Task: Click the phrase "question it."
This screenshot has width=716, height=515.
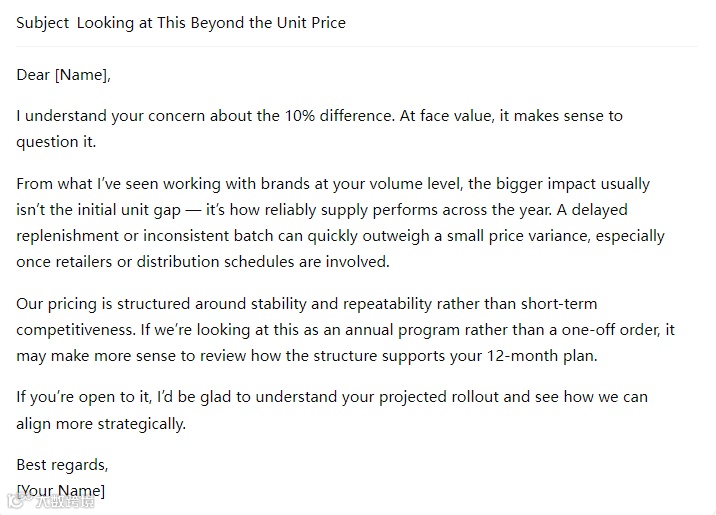Action: tap(50, 142)
